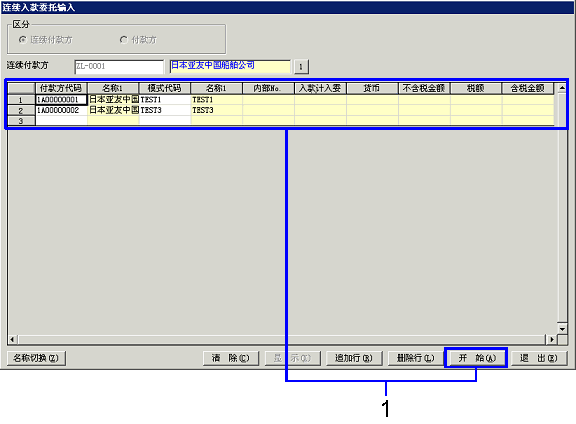
Task: Click the 清除(C) clear button
Action: click(x=230, y=358)
